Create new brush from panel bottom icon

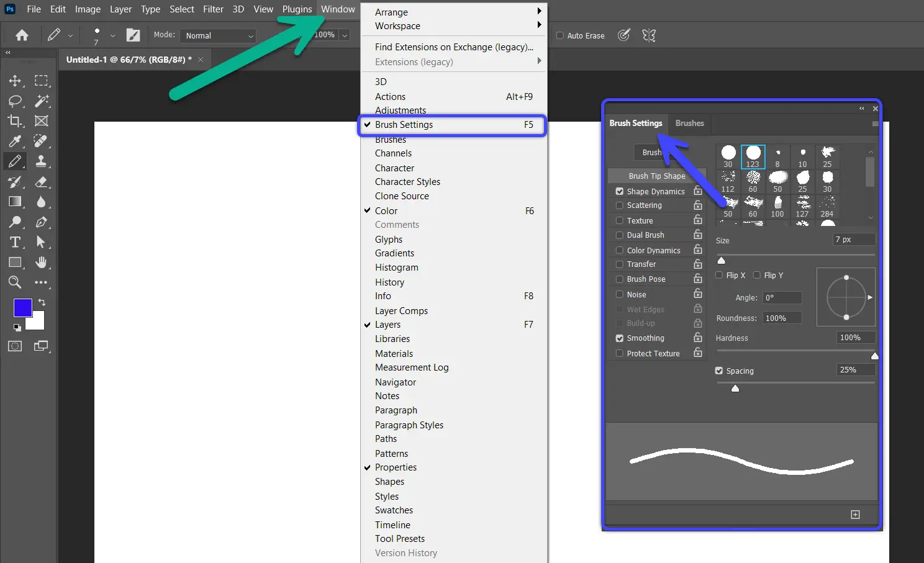click(x=855, y=515)
